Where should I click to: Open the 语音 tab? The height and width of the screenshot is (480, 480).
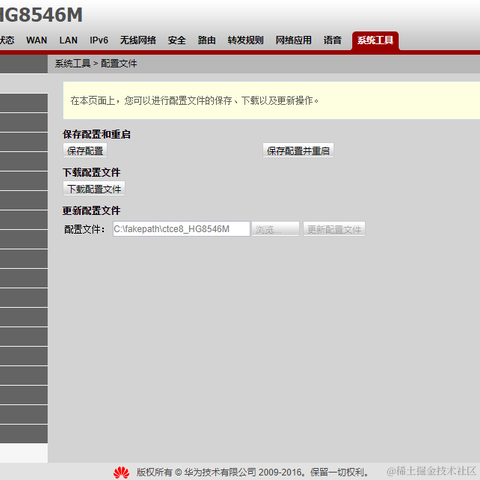(x=332, y=40)
